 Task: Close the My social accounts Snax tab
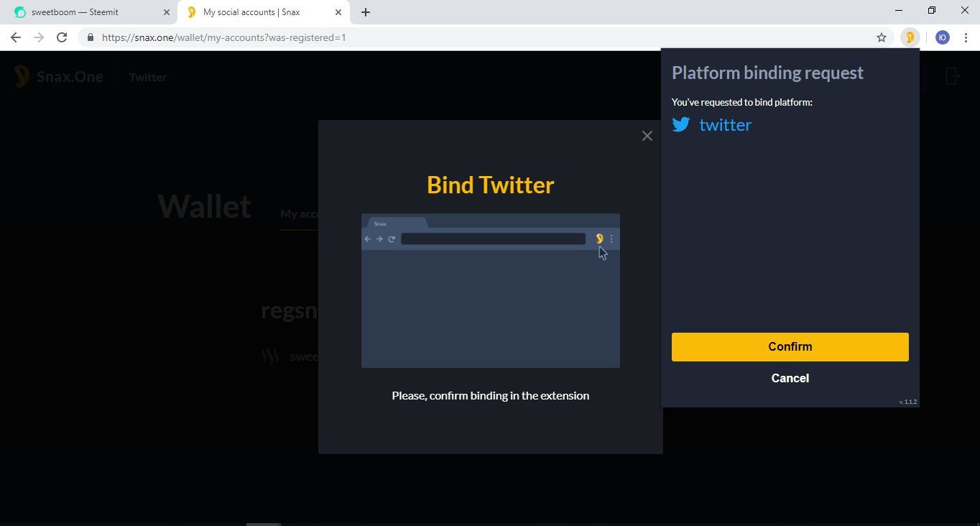(x=338, y=12)
